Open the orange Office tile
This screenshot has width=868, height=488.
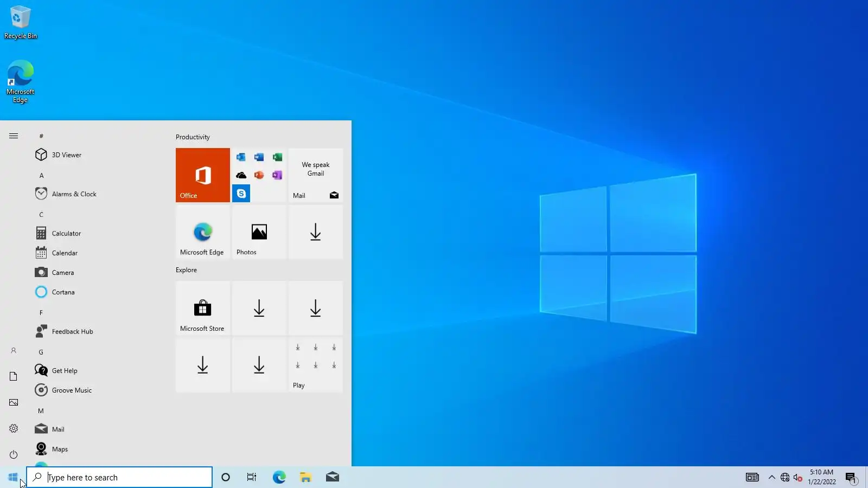point(203,175)
